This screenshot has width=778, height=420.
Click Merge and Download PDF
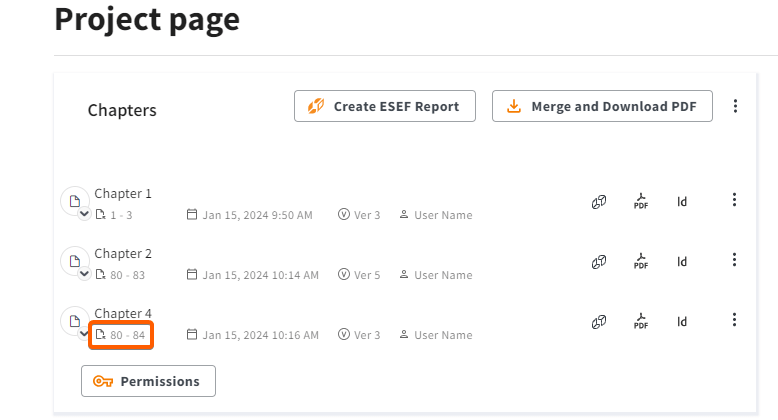pos(602,106)
